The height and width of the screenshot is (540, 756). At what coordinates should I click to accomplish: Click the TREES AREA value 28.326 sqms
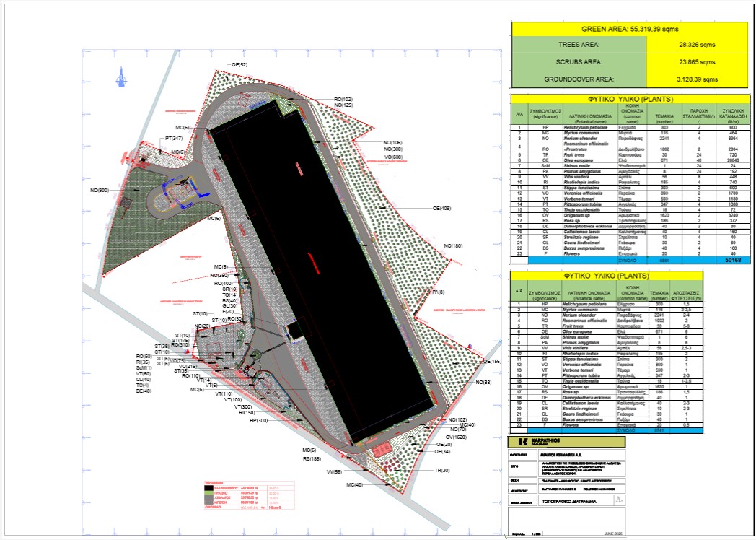point(690,45)
